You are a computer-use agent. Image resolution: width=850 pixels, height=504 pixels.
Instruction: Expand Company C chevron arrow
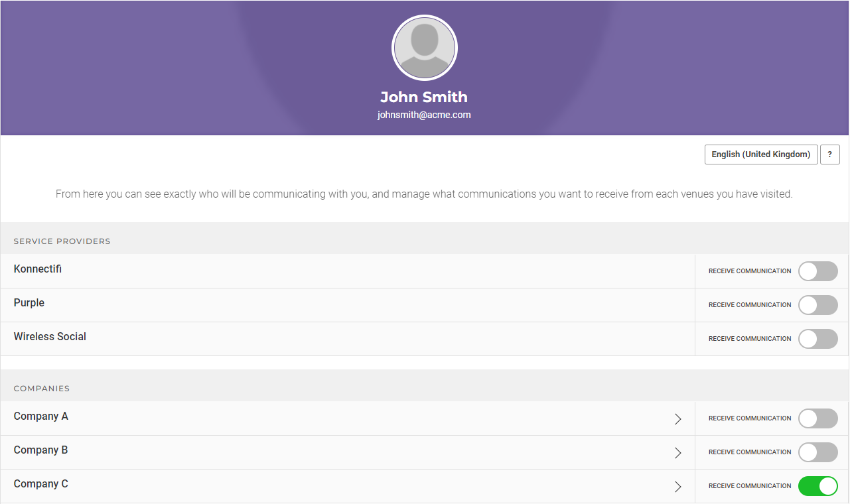677,487
